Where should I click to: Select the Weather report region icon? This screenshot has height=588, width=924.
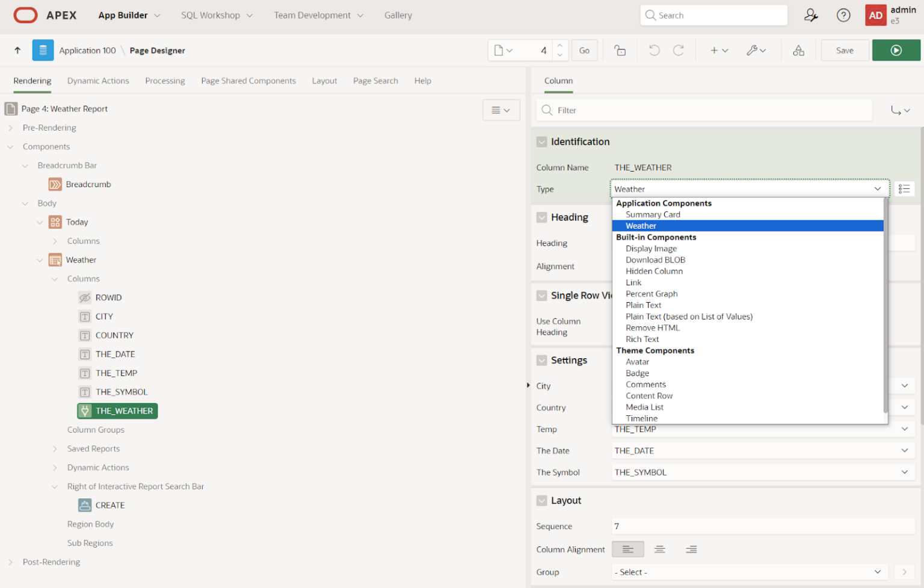click(x=55, y=260)
